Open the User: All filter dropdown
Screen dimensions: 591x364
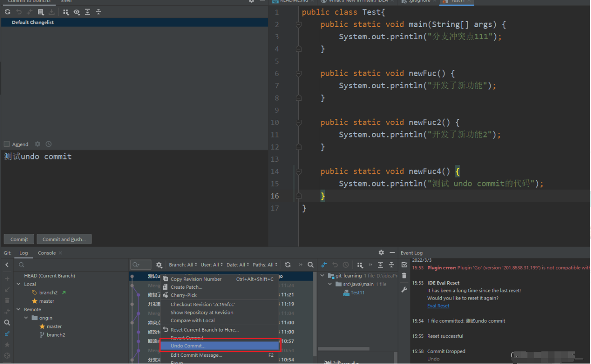click(x=211, y=265)
